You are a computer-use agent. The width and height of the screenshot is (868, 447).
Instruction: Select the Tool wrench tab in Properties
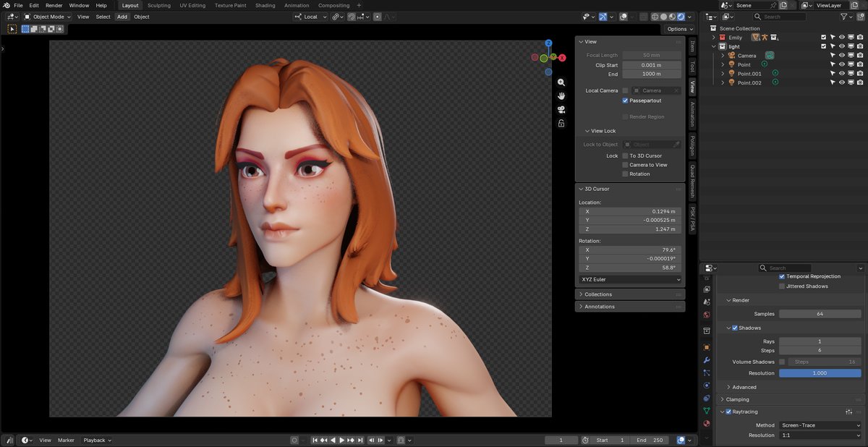coord(707,360)
